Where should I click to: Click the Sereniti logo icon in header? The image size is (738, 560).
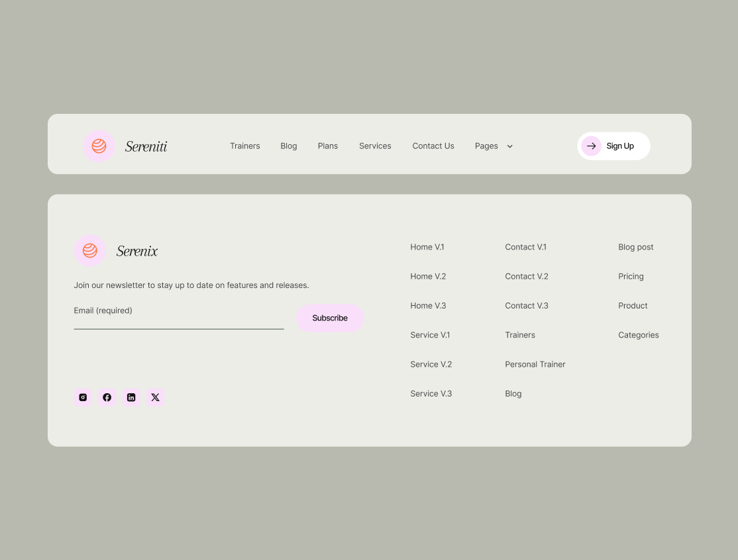point(99,146)
